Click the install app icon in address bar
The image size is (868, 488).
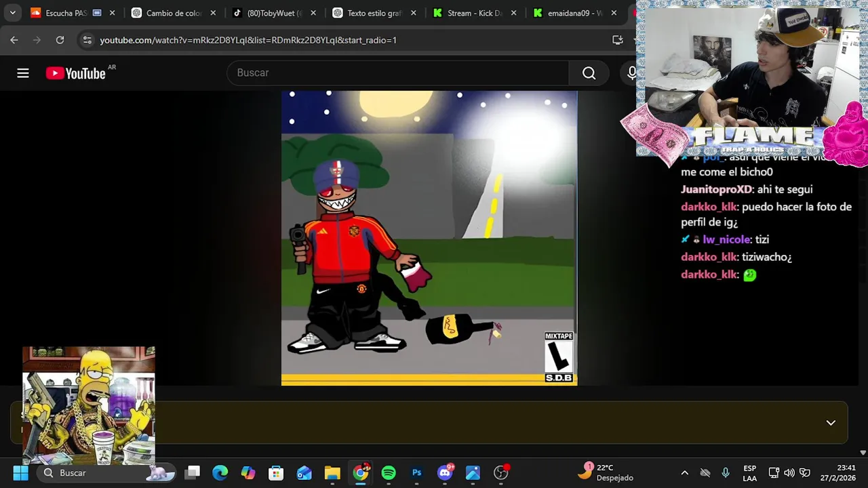click(x=617, y=40)
